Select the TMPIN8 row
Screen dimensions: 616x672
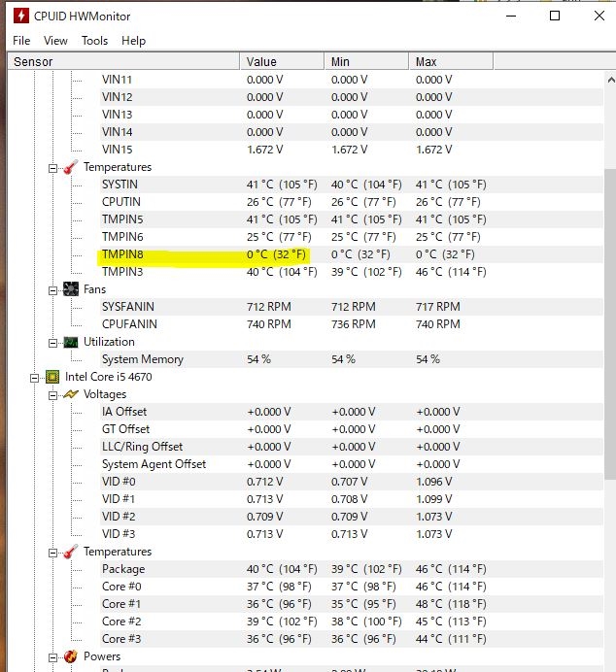click(x=352, y=254)
